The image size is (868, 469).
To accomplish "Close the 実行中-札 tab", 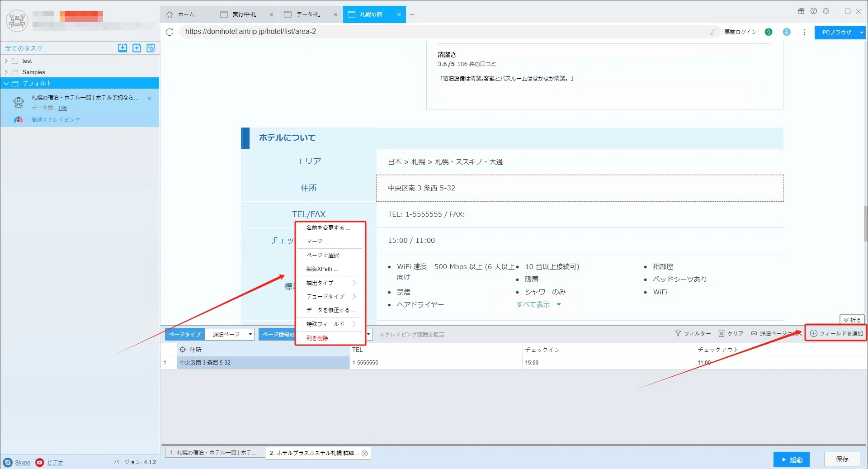I will 272,14.
